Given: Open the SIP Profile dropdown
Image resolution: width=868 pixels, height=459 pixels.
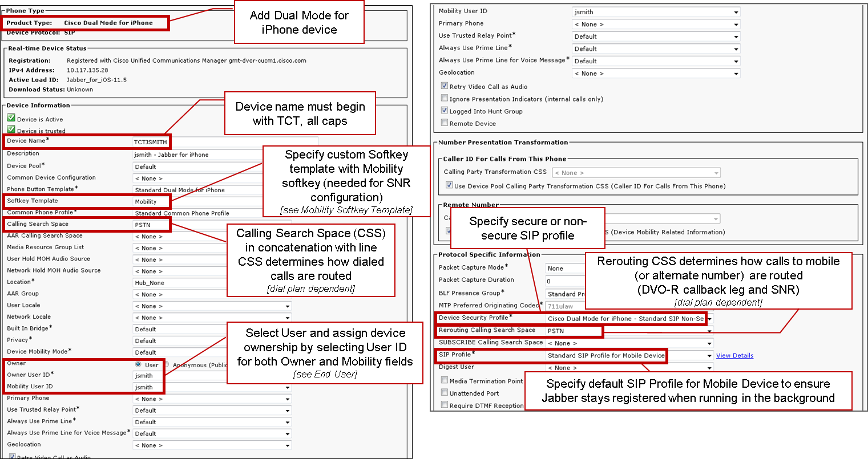Looking at the screenshot, I should 630,356.
